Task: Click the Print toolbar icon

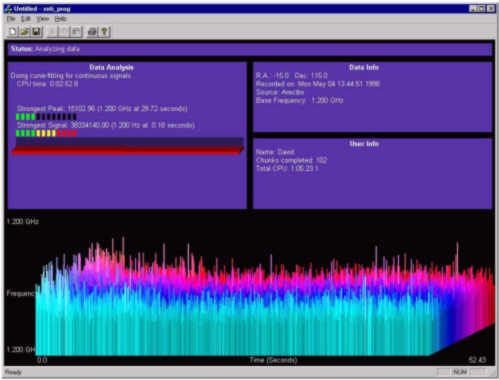Action: coord(92,32)
